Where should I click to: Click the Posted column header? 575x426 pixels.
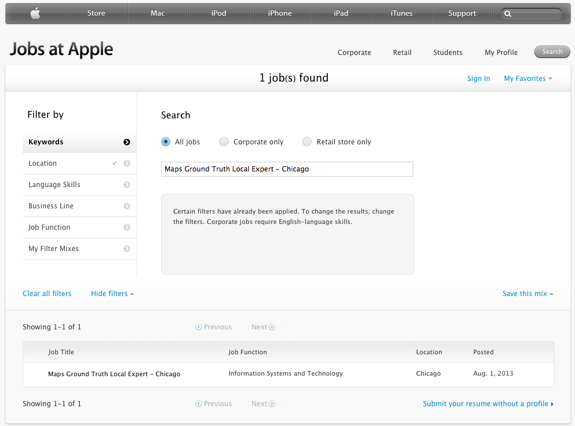coord(483,352)
